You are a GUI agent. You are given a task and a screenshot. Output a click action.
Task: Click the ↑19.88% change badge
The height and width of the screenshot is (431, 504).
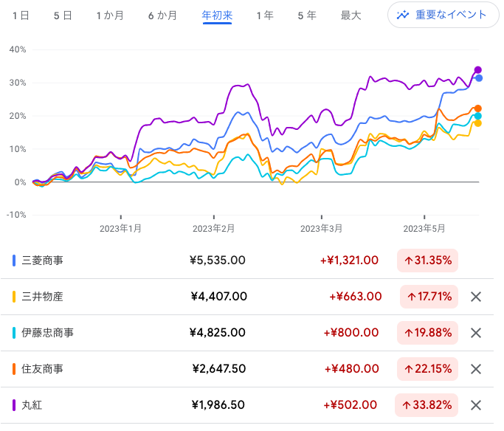click(427, 333)
